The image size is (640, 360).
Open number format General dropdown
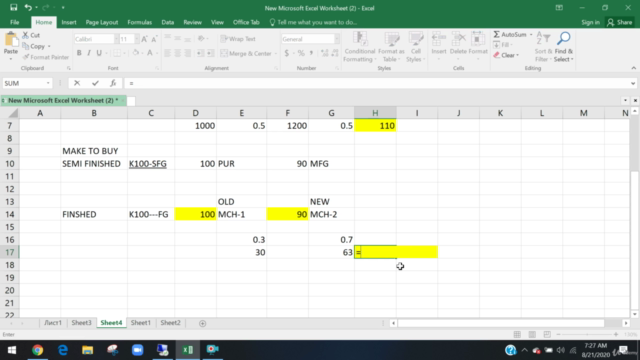pyautogui.click(x=337, y=39)
